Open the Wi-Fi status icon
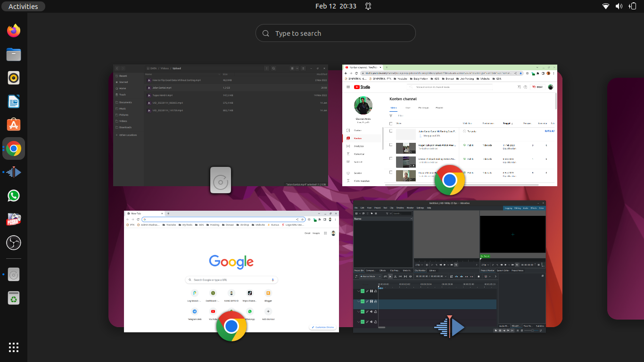The height and width of the screenshot is (362, 644). (x=606, y=6)
